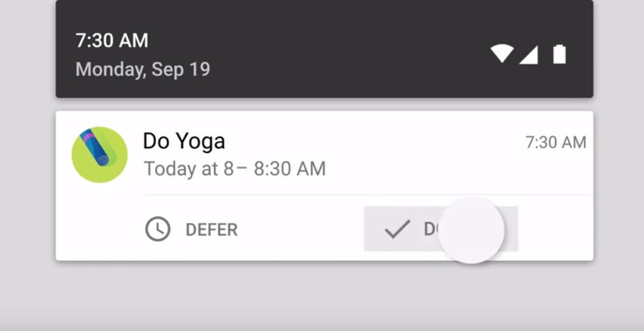The width and height of the screenshot is (644, 331).
Task: Click the checkmark icon in Done button
Action: pos(397,229)
